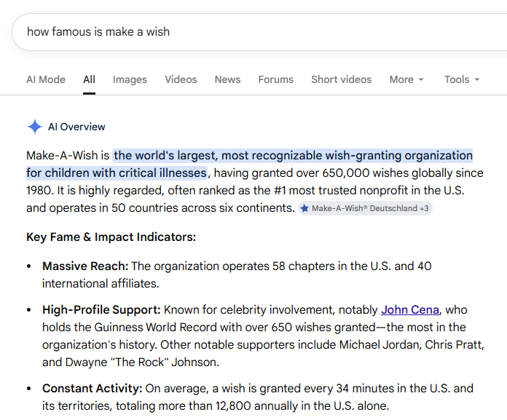Select the All tab
507x420 pixels.
click(x=89, y=79)
